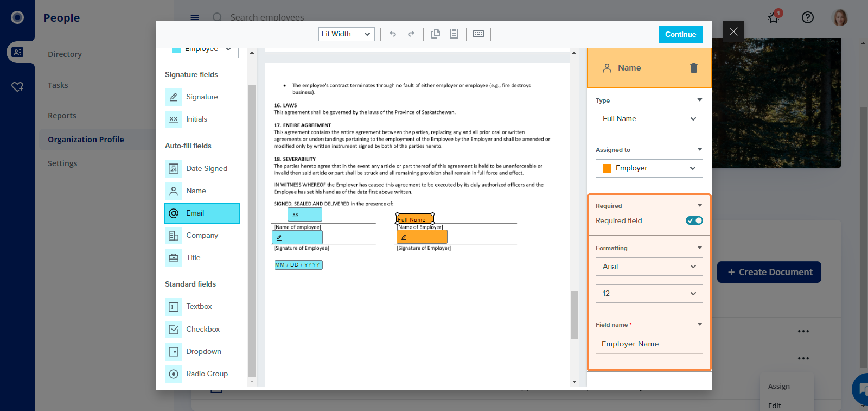
Task: Toggle the Required field switch
Action: click(x=694, y=220)
